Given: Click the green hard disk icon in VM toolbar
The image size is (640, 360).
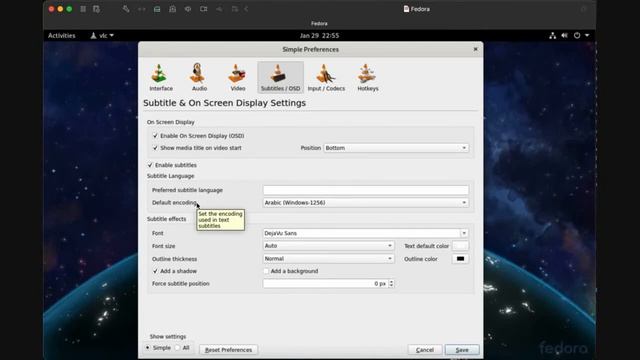Looking at the screenshot, I should [157, 9].
